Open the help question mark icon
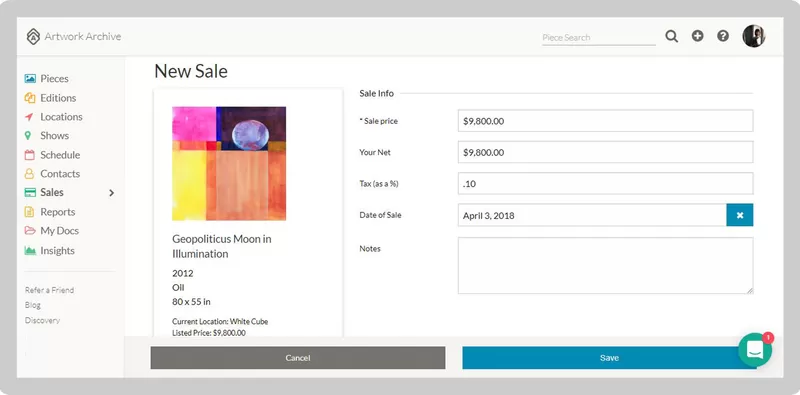Viewport: 800px width, 395px height. (x=723, y=36)
